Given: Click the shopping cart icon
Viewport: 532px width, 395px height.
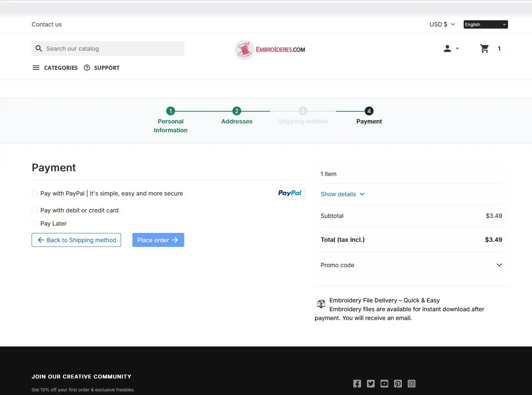Looking at the screenshot, I should click(x=484, y=49).
